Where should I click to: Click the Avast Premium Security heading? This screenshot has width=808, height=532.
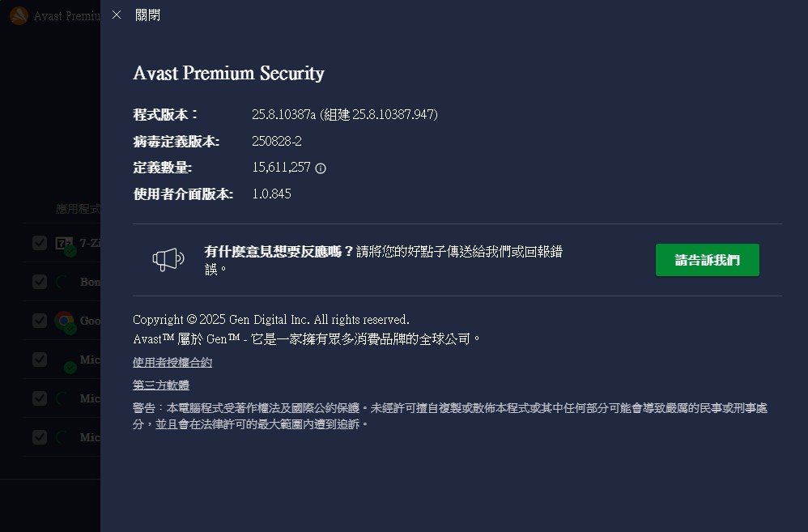[228, 74]
